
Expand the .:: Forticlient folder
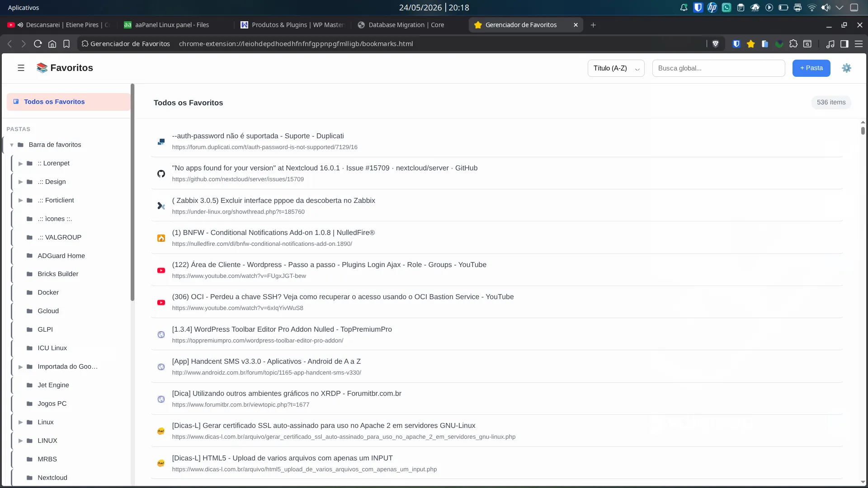tap(20, 201)
